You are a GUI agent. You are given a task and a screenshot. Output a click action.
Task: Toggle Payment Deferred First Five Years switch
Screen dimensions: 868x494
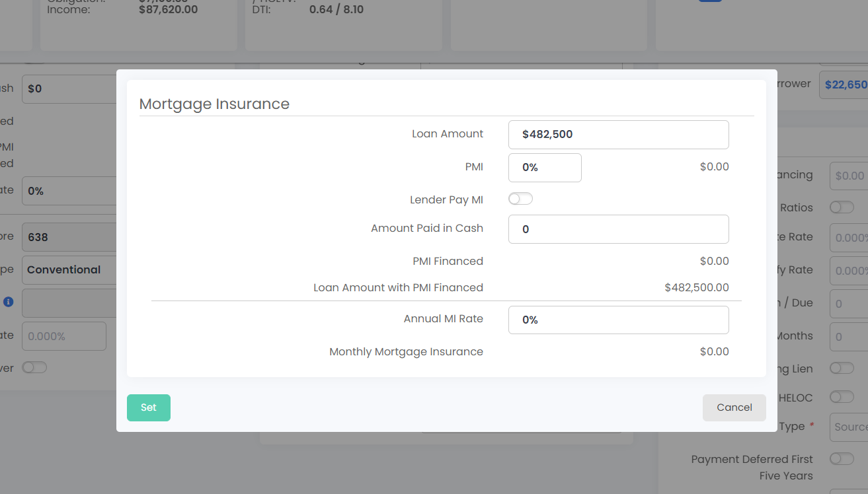[842, 458]
